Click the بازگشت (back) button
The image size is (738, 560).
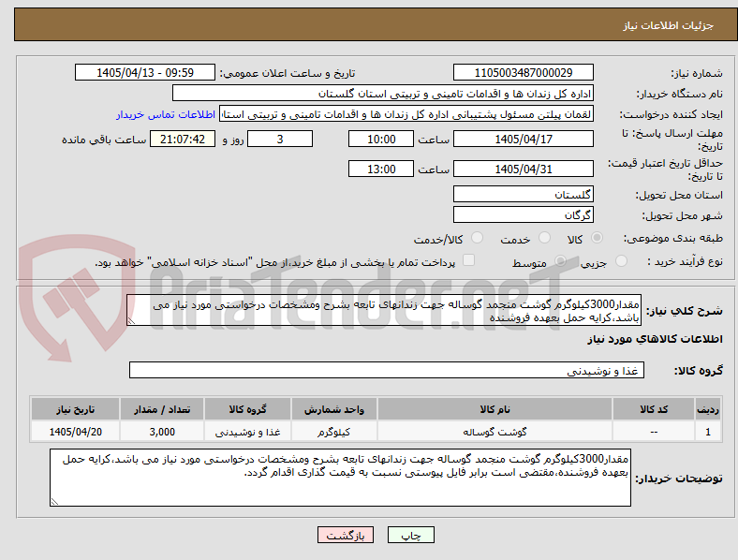pos(346,535)
